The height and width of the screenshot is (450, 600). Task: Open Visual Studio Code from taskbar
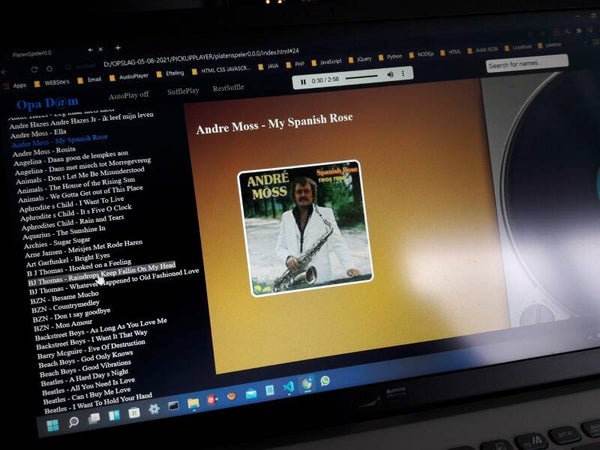[x=289, y=387]
